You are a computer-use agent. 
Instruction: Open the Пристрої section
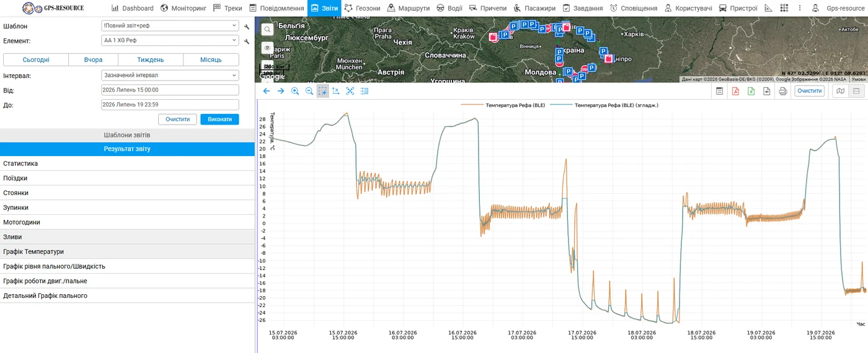click(x=738, y=8)
